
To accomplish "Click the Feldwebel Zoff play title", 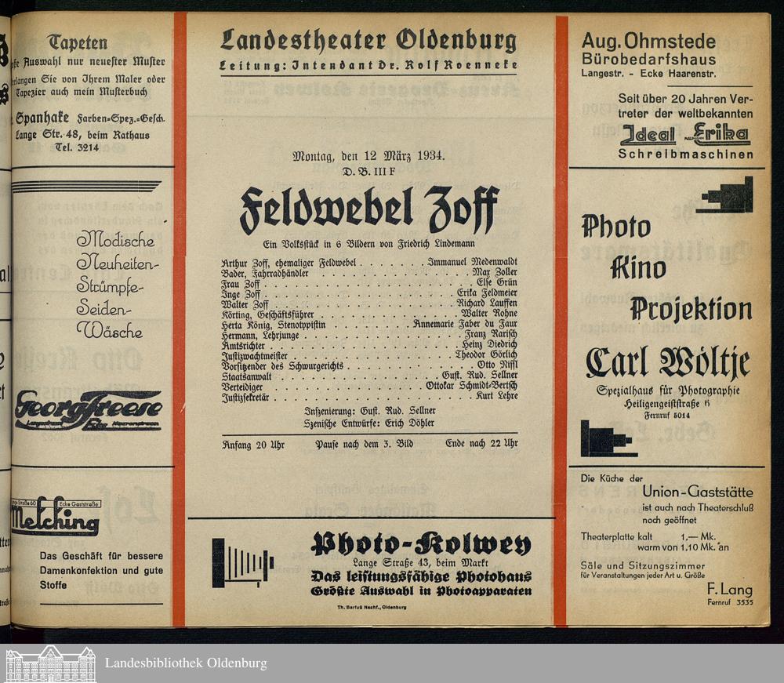I will tap(368, 211).
